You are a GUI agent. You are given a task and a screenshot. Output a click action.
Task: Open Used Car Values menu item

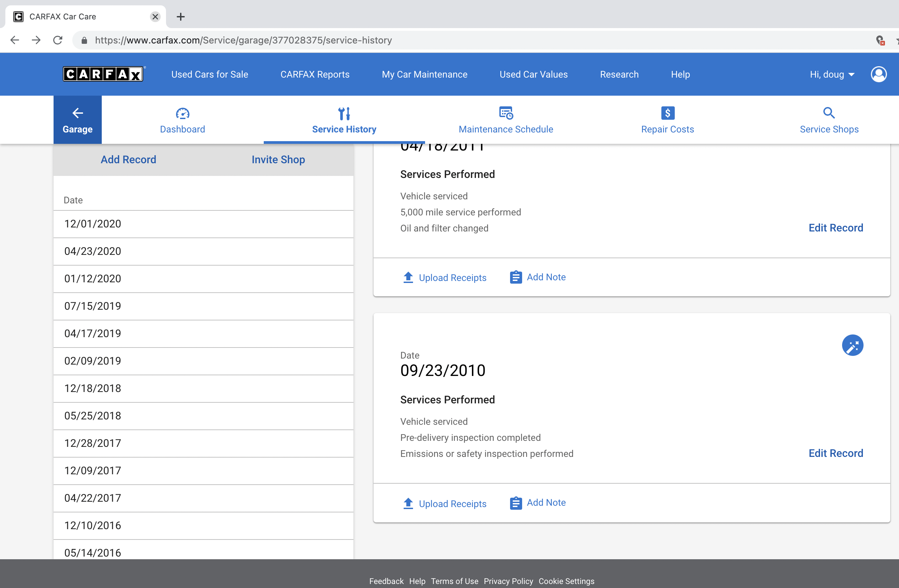[x=534, y=74]
